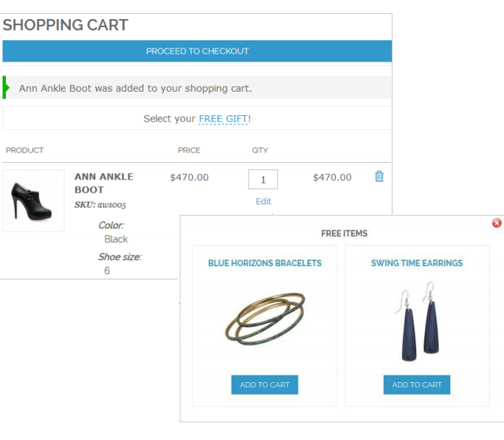This screenshot has width=504, height=440.
Task: Click the Ann Ankle Boot thumbnail image
Action: point(34,201)
